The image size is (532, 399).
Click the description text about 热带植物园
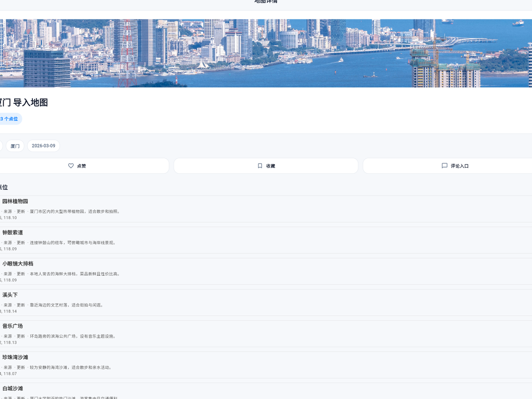[74, 211]
